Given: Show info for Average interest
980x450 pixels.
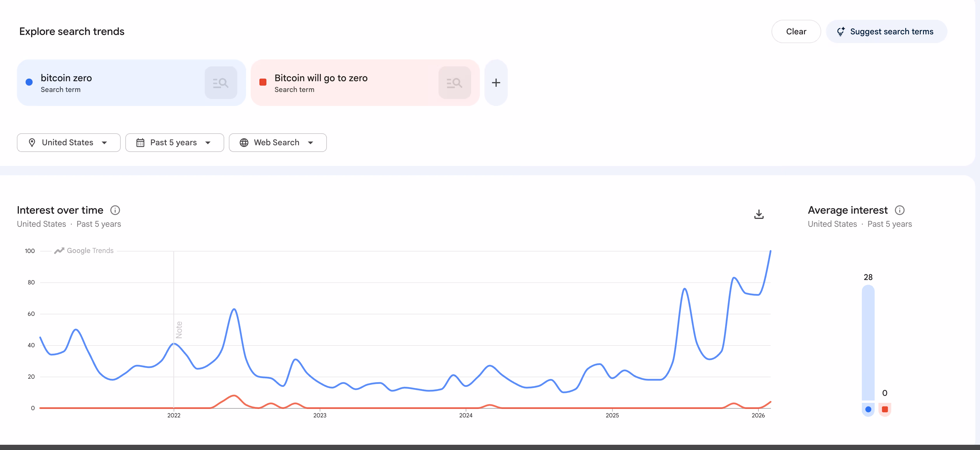Looking at the screenshot, I should click(x=899, y=210).
